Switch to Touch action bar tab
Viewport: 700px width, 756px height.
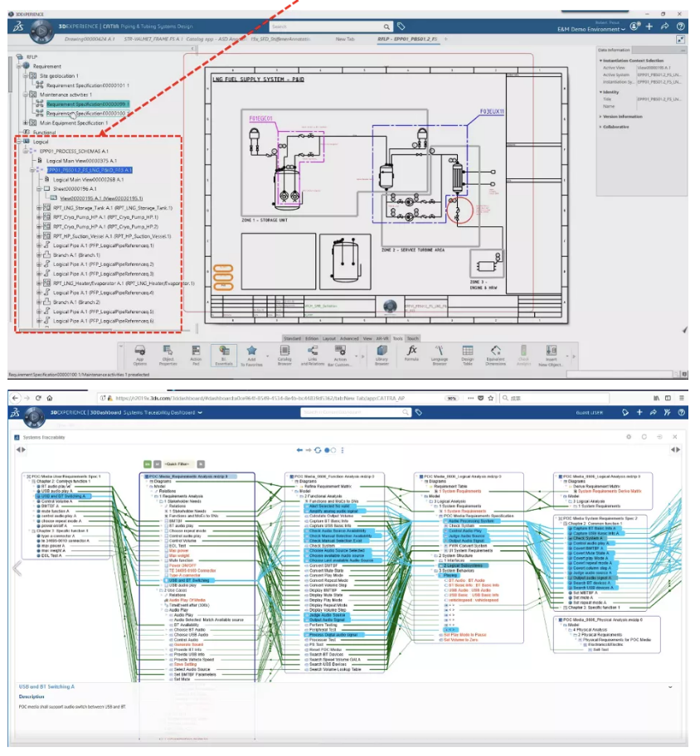pyautogui.click(x=413, y=338)
